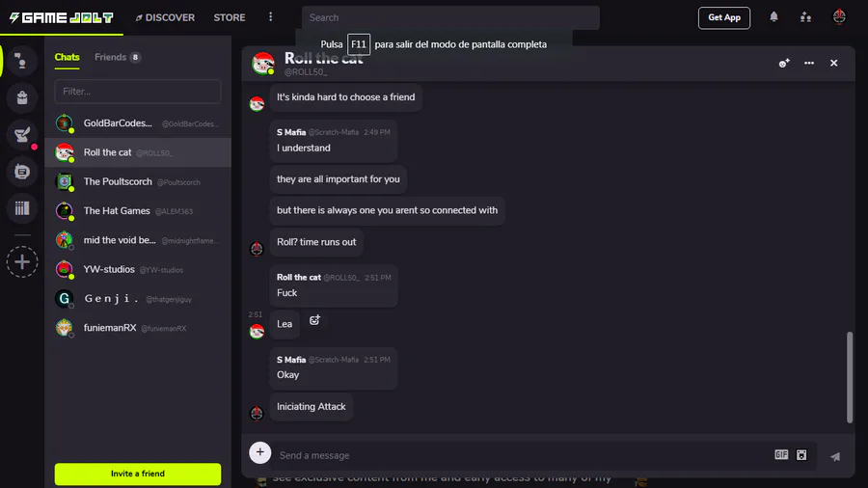Screen dimensions: 868x488
Task: Open the sticker picker icon
Action: (801, 455)
